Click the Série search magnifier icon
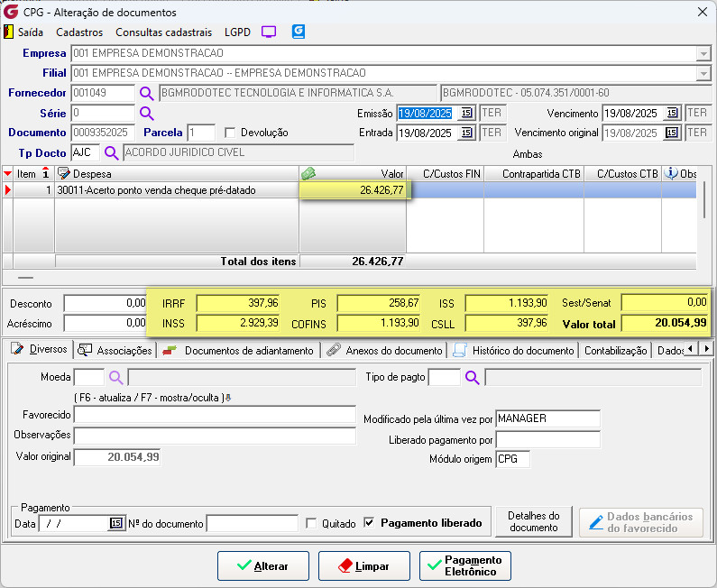Image resolution: width=717 pixels, height=588 pixels. coord(146,113)
